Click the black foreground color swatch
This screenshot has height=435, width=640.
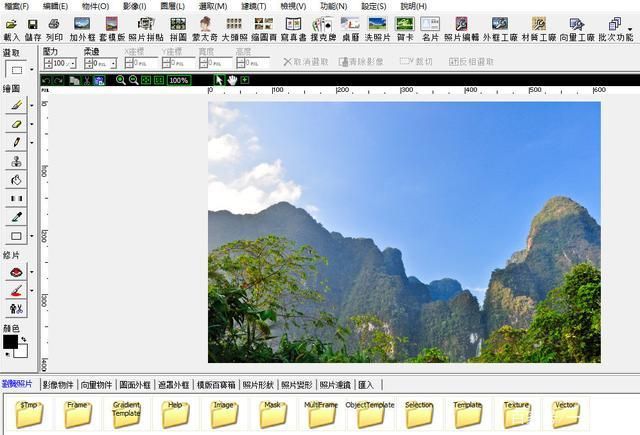point(10,342)
